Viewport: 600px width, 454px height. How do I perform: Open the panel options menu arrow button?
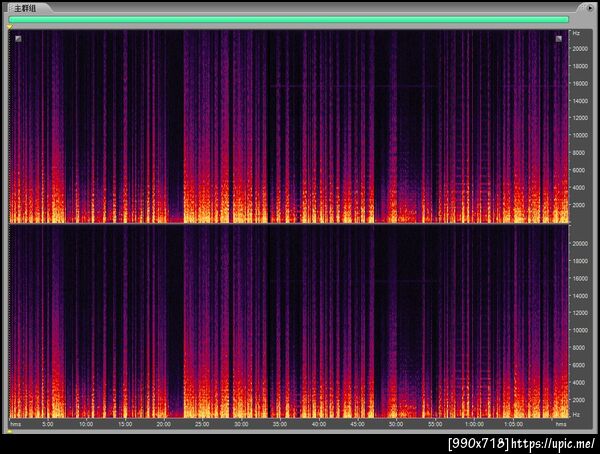(589, 8)
